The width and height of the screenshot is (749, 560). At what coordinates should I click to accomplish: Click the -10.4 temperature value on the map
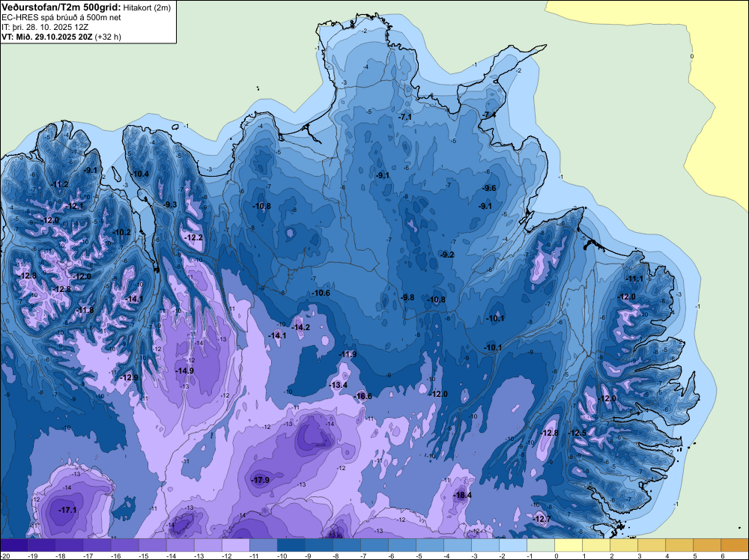(140, 174)
